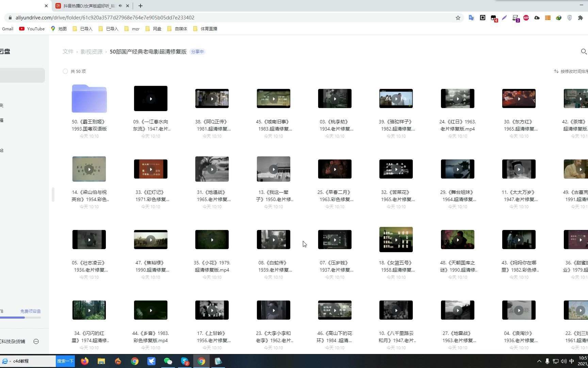Open the more options icon beside 科技杂货铺
The width and height of the screenshot is (588, 368).
point(36,341)
